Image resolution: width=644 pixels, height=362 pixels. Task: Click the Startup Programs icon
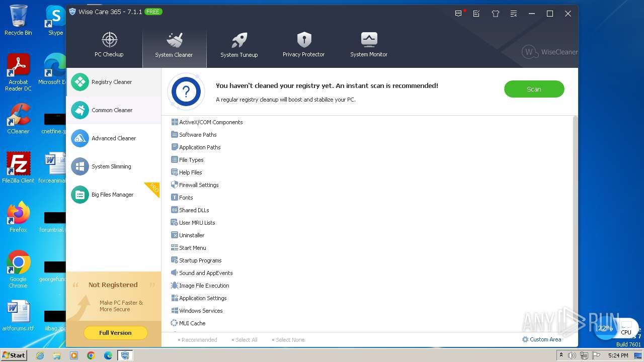175,260
